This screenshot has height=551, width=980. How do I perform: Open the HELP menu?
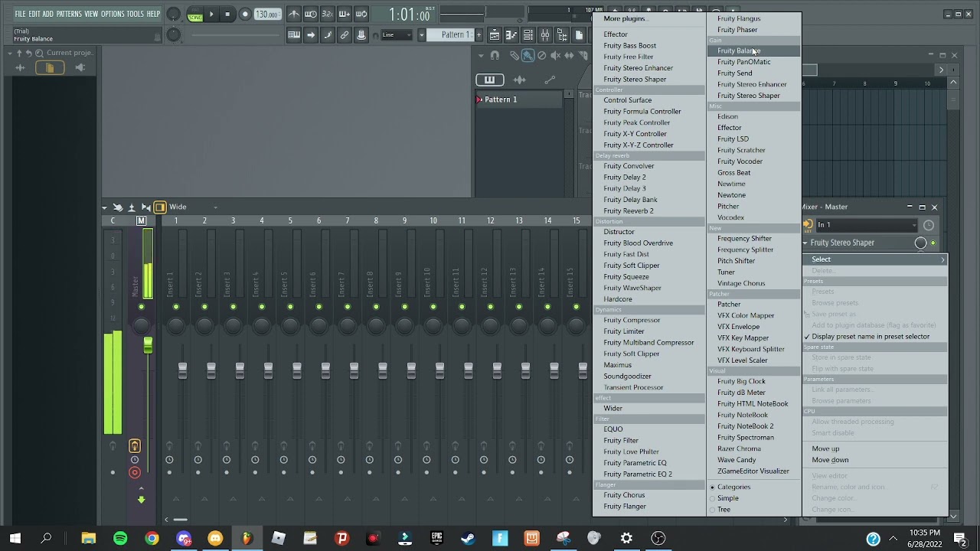click(x=153, y=14)
